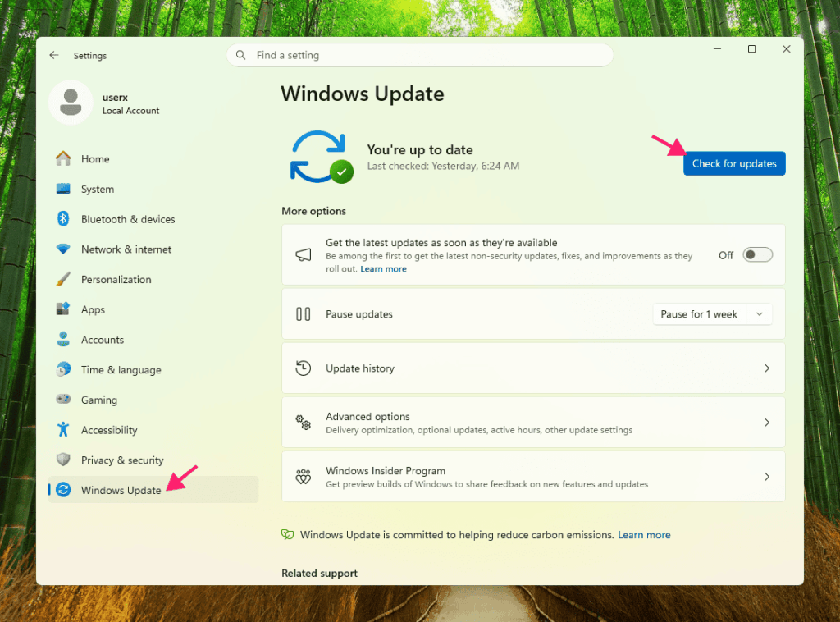Click the back arrow beside Settings
The width and height of the screenshot is (840, 622).
click(x=54, y=55)
